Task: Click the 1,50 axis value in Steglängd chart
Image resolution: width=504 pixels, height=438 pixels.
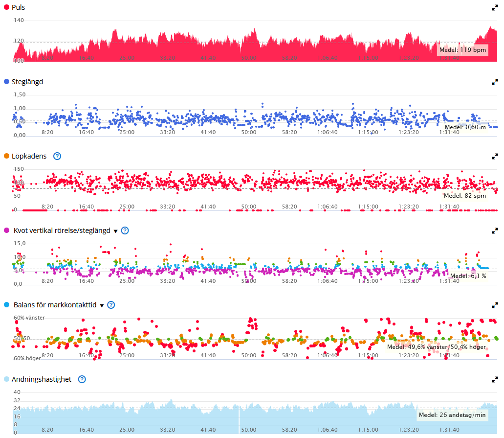Action: tap(19, 94)
